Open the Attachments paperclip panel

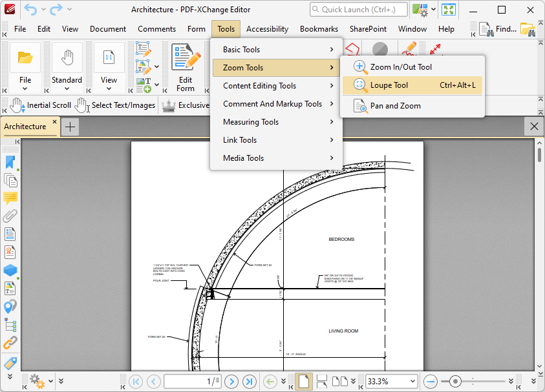point(10,216)
